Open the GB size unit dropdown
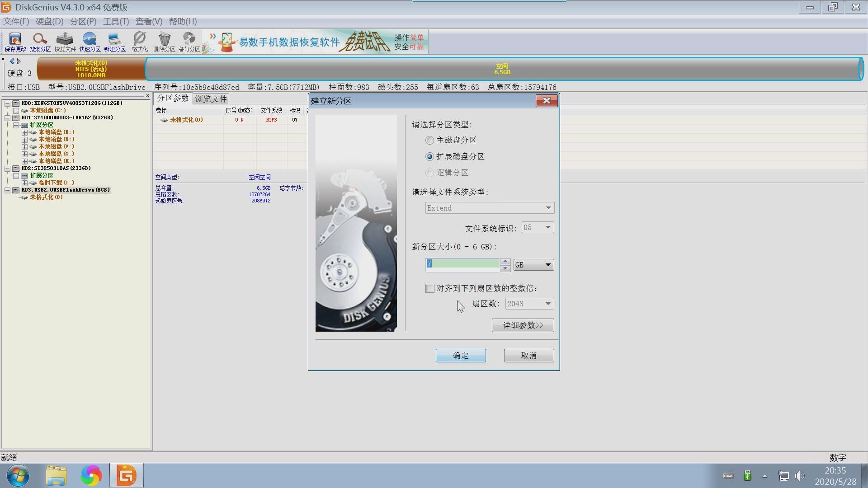Screen dimensions: 868x488 [x=533, y=265]
